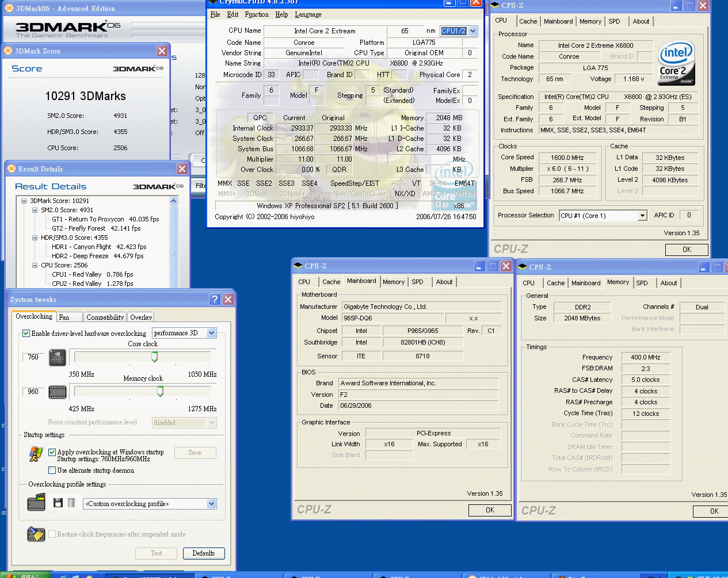Click the 3DMark Score window title icon
Screen dimensions: 728x578
point(8,51)
